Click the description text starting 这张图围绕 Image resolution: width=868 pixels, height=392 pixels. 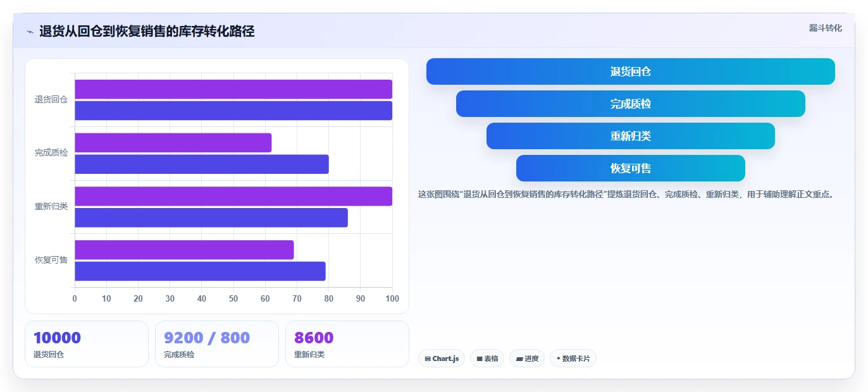coord(626,195)
